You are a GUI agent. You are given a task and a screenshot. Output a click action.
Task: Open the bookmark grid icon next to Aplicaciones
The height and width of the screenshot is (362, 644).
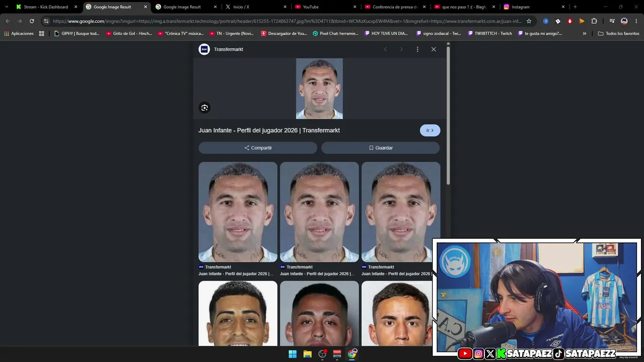tap(42, 34)
